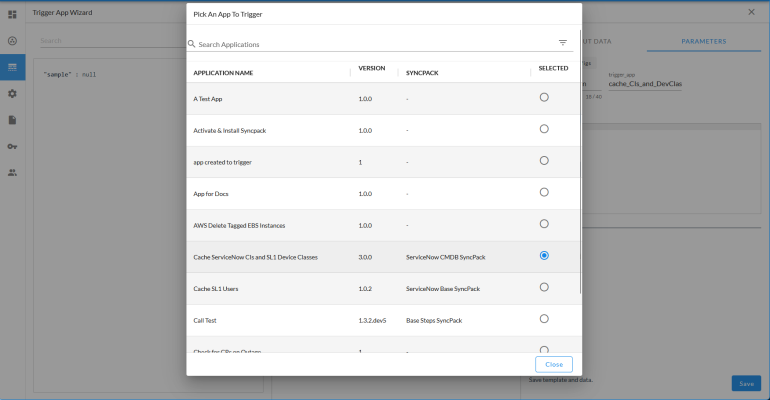This screenshot has width=770, height=400.
Task: Click the magnifier icon in Search Applications
Action: tap(192, 44)
